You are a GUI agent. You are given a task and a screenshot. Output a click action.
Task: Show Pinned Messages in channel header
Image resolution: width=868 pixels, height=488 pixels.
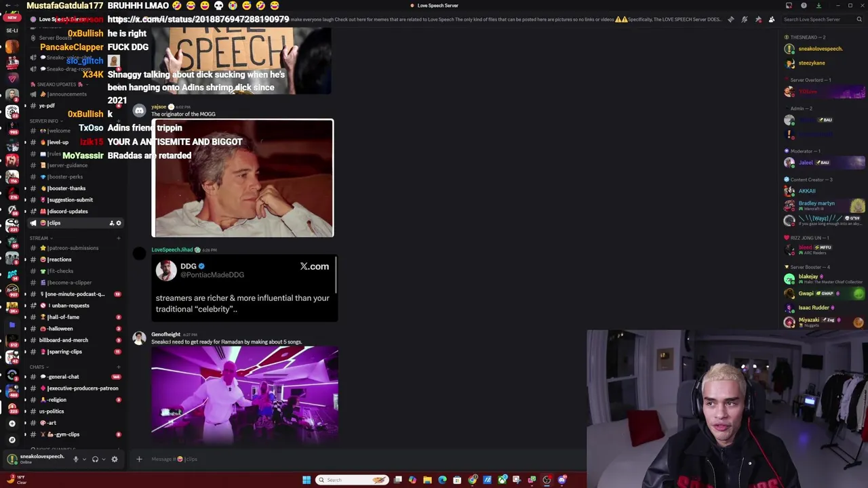[757, 19]
